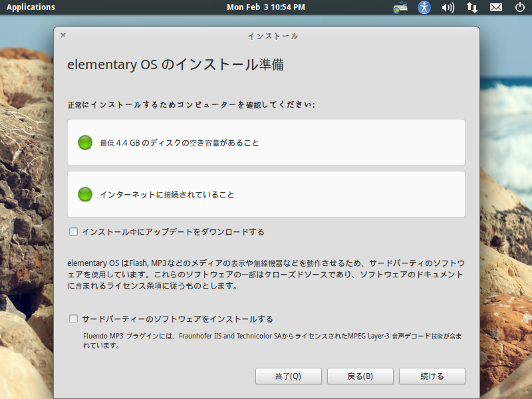Click the sound volume indicator
532x399 pixels.
click(x=448, y=7)
